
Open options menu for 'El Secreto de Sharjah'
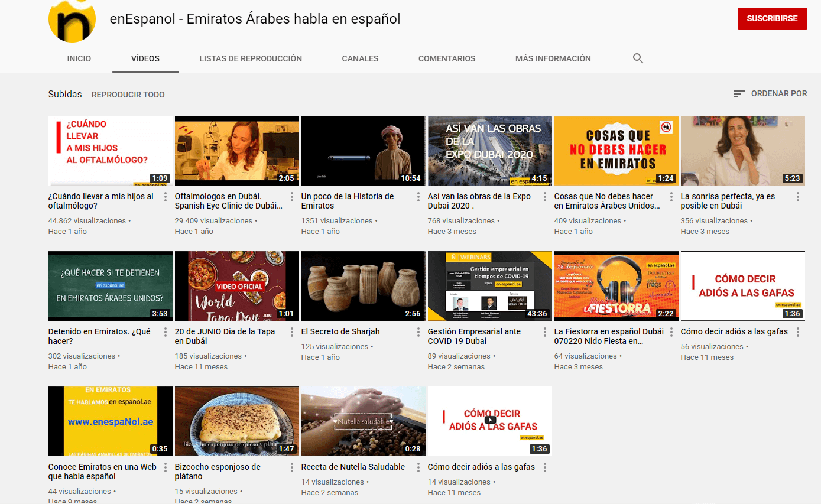click(418, 332)
